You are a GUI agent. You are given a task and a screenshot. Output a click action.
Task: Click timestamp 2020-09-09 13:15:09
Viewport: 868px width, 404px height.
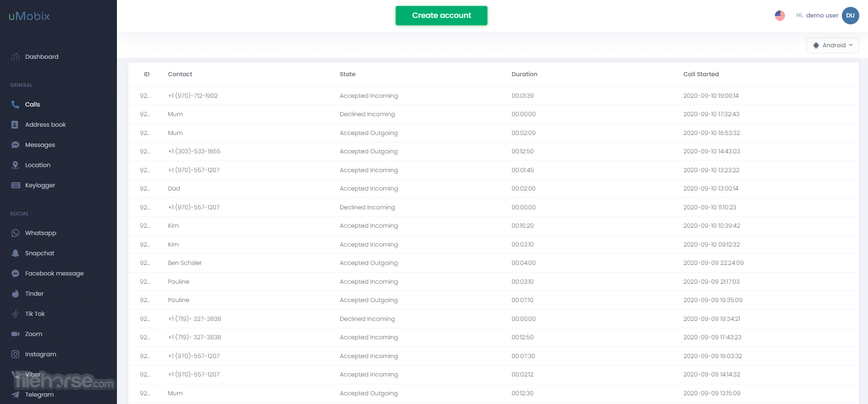click(712, 393)
